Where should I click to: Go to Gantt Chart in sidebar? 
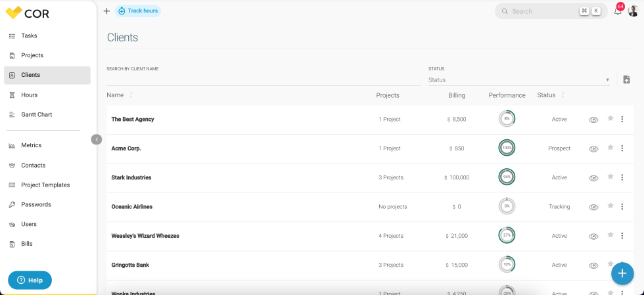tap(36, 114)
